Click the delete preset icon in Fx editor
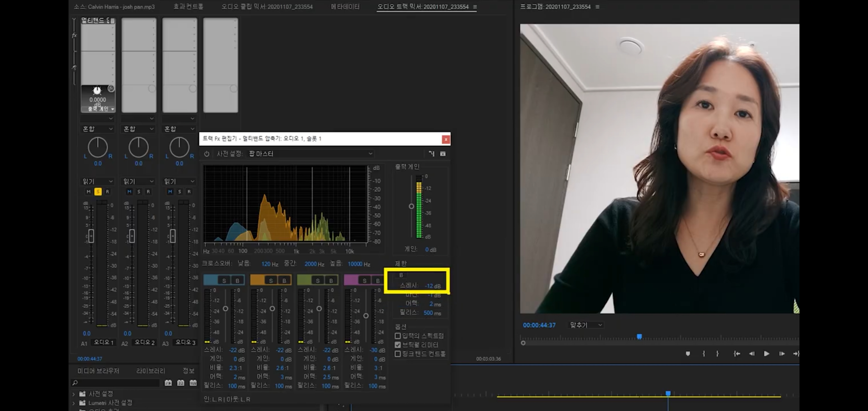Screen dimensions: 868x411 (x=443, y=154)
